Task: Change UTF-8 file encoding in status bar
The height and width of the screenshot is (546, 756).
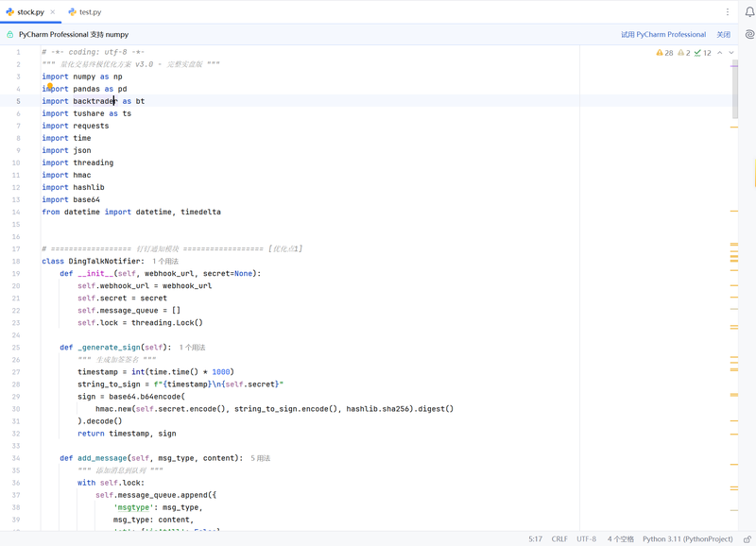Action: (586, 538)
